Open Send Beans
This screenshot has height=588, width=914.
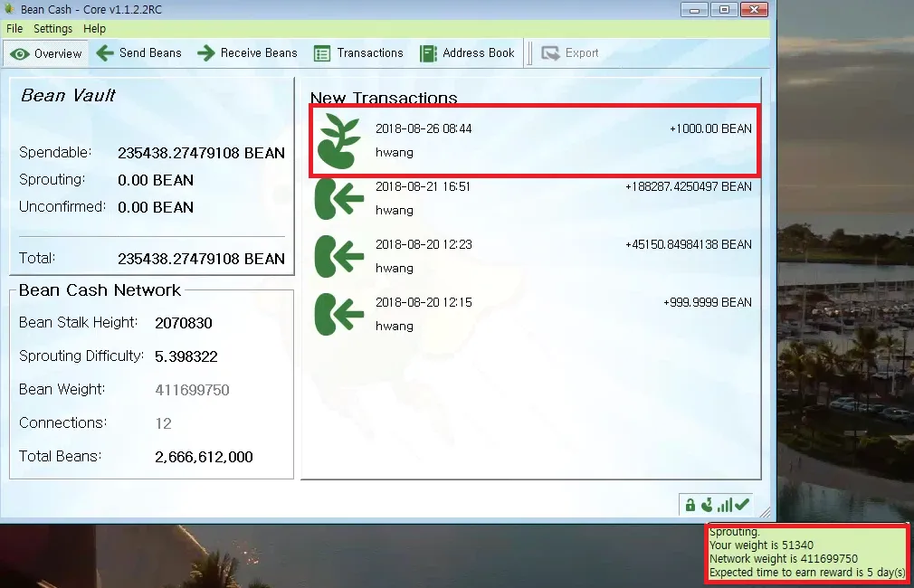pos(138,53)
